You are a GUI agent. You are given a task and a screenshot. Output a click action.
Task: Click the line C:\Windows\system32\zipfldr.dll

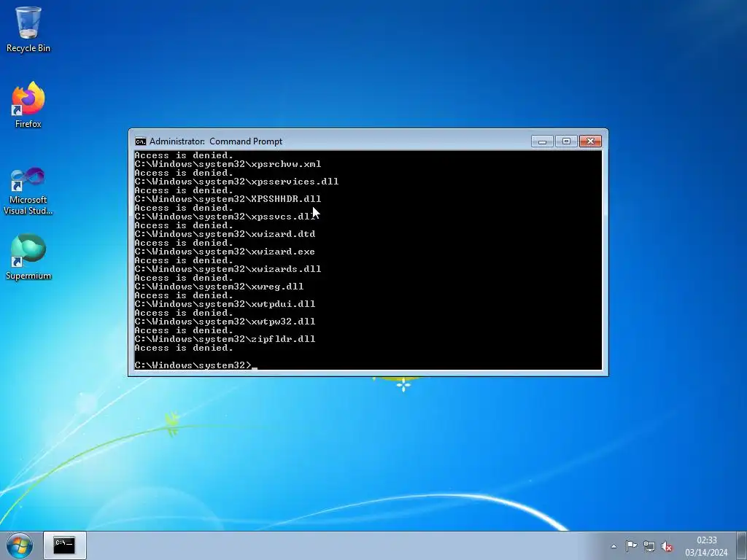tap(225, 339)
